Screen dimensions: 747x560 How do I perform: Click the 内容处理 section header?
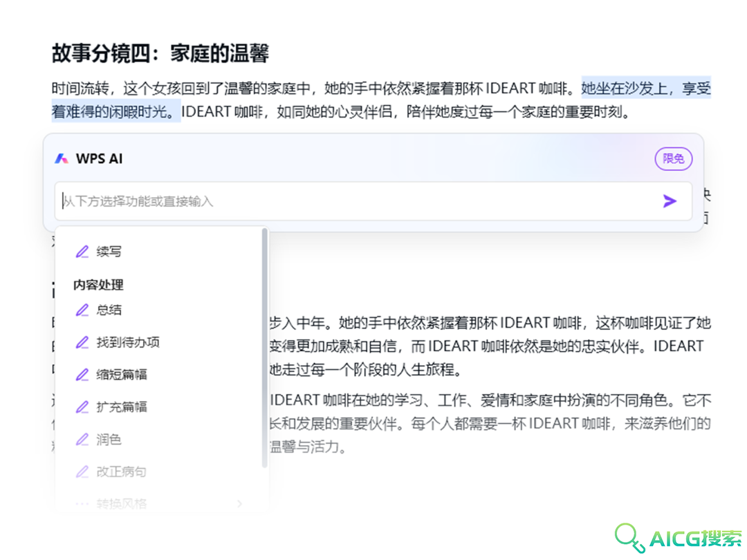[x=98, y=285]
